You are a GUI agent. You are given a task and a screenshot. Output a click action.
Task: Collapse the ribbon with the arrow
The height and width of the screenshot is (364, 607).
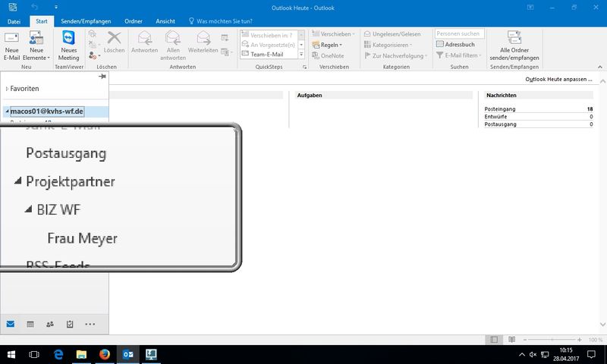tap(600, 67)
